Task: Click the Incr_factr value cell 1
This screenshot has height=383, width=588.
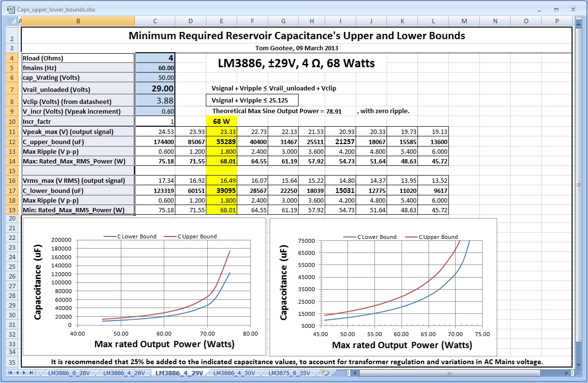Action: (x=155, y=121)
